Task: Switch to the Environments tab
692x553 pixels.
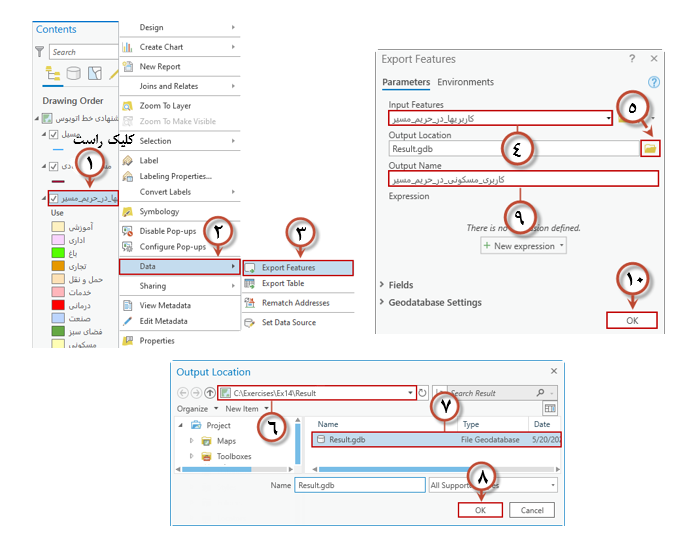Action: tap(465, 82)
